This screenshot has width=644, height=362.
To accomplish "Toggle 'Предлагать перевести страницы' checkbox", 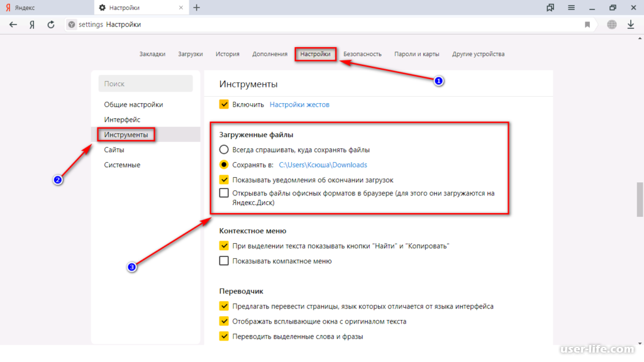I will point(224,306).
